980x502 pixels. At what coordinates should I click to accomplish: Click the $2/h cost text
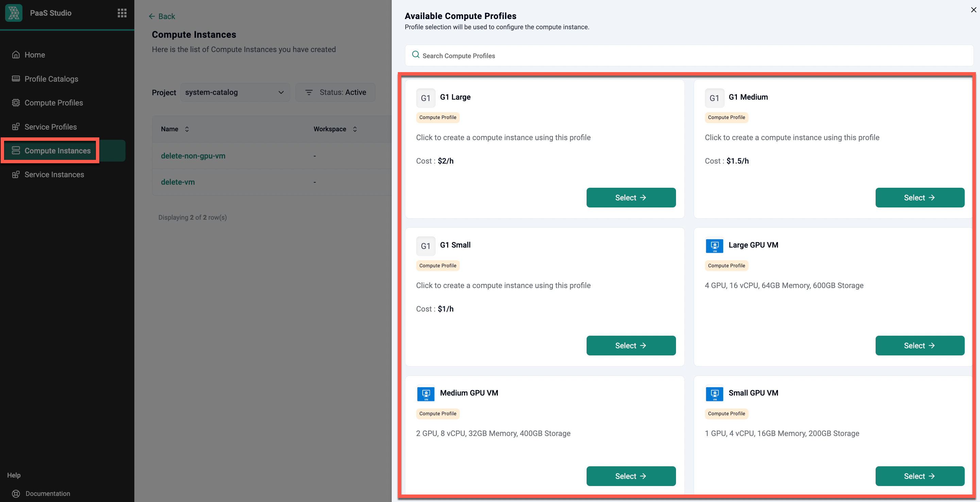tap(445, 161)
